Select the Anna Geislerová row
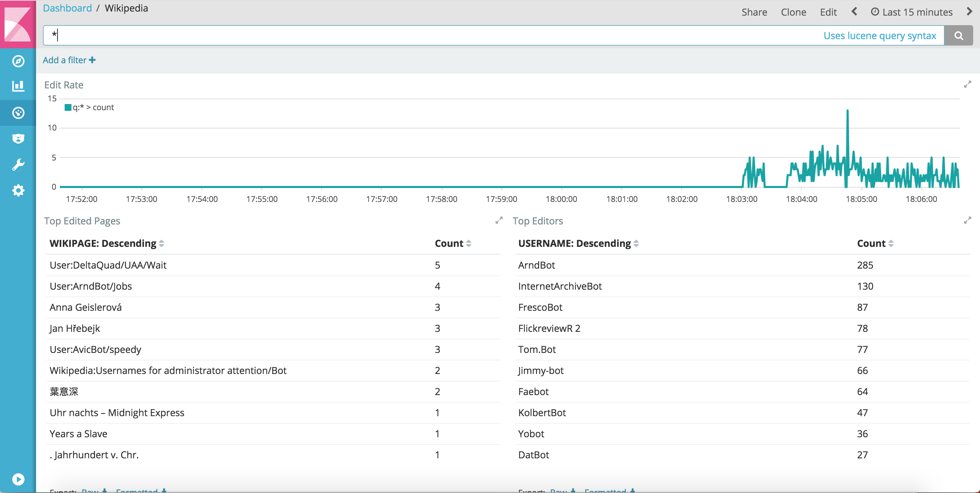The image size is (980, 493). (274, 307)
